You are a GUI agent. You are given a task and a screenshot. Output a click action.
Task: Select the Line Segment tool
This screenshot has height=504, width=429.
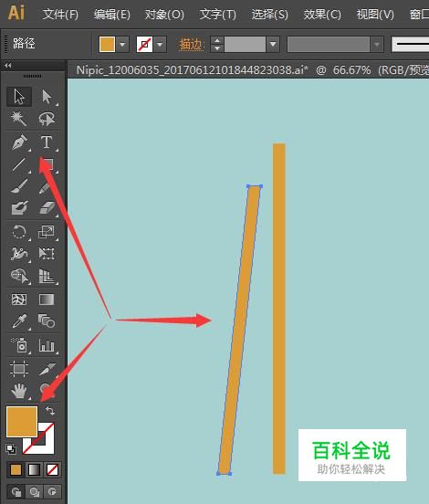point(19,164)
